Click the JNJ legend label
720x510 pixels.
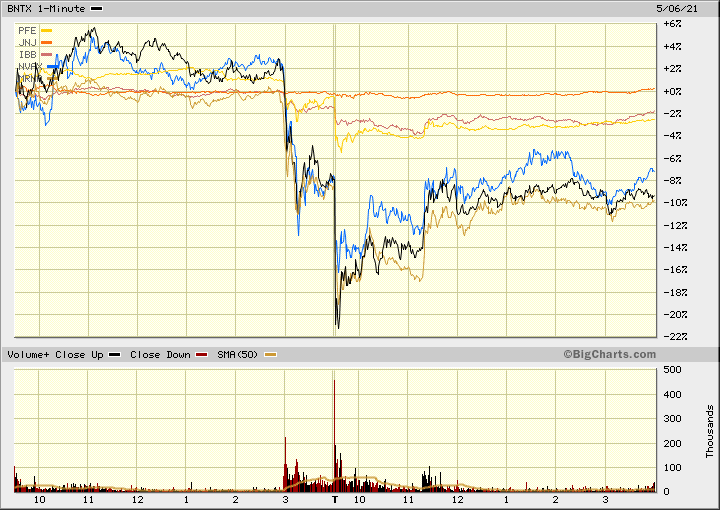(27, 43)
